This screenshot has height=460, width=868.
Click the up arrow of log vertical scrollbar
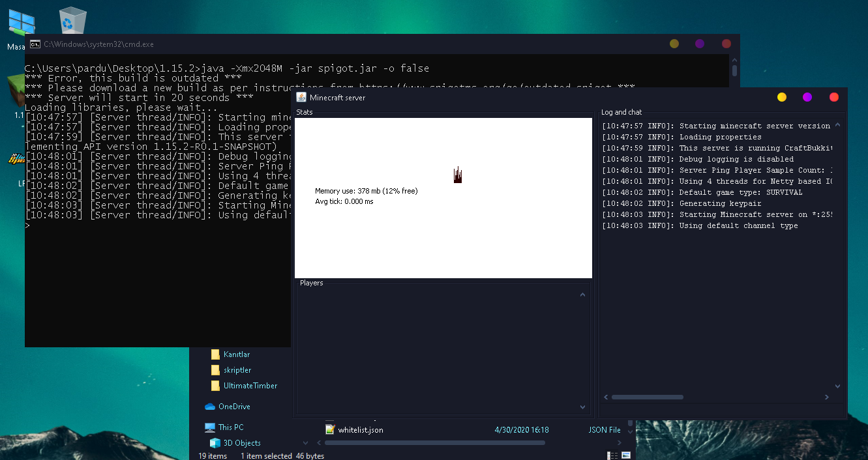coord(838,126)
